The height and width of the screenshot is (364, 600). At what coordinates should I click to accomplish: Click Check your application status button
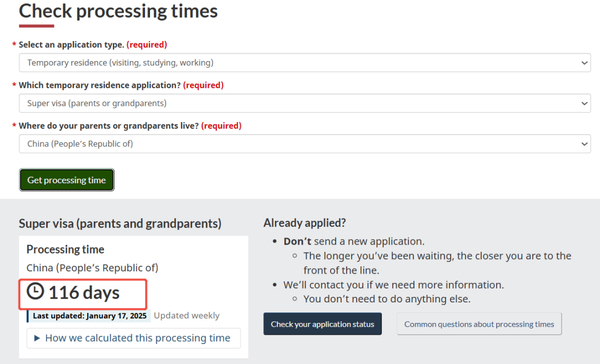point(322,324)
